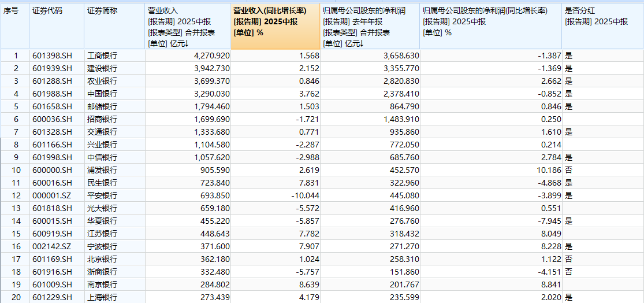Select stock code 600036.SH
Screen dimensions: 644x303
pos(52,119)
